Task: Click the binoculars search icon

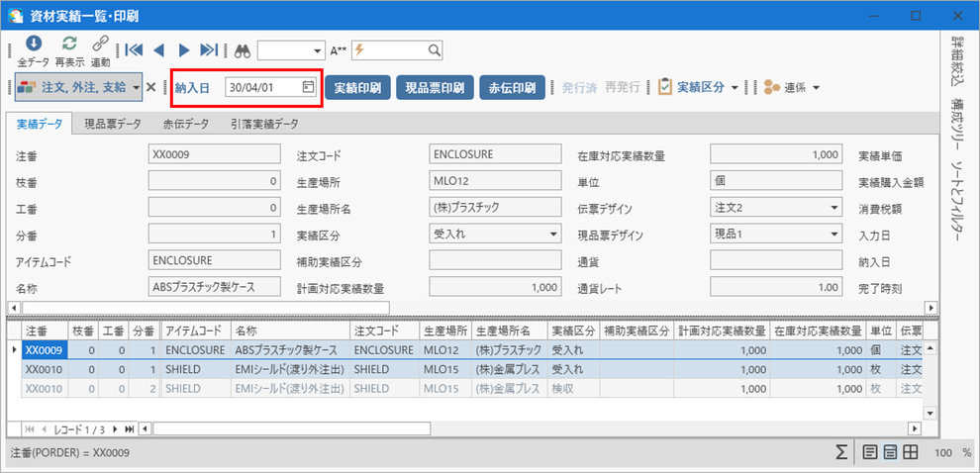Action: [x=242, y=50]
